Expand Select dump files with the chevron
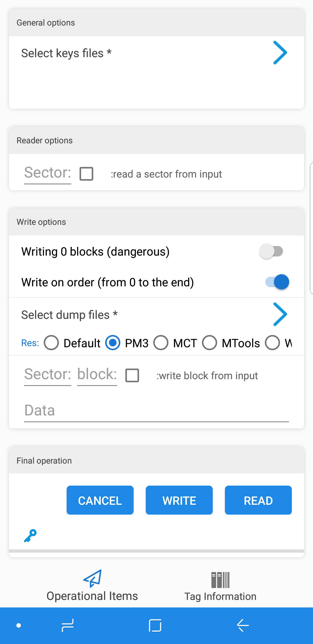Screen dimensions: 313x644 [280, 314]
